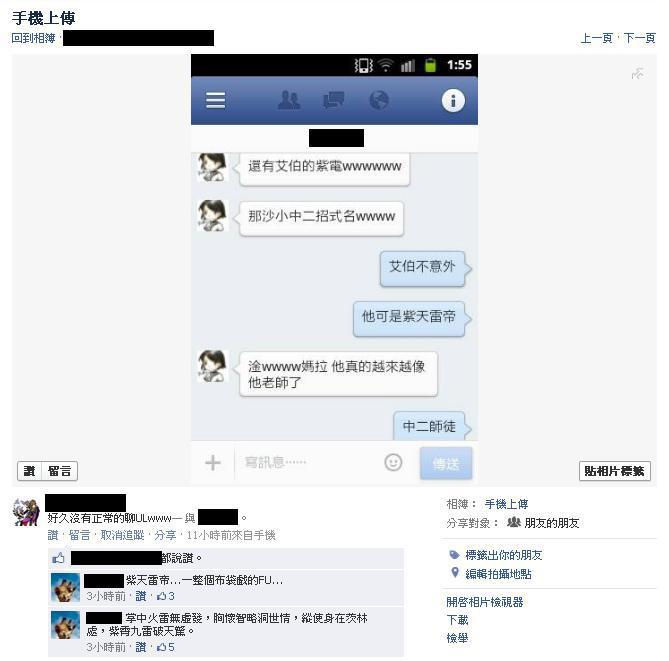Go to 下一頁 next page
This screenshot has height=661, width=669.
coord(639,38)
